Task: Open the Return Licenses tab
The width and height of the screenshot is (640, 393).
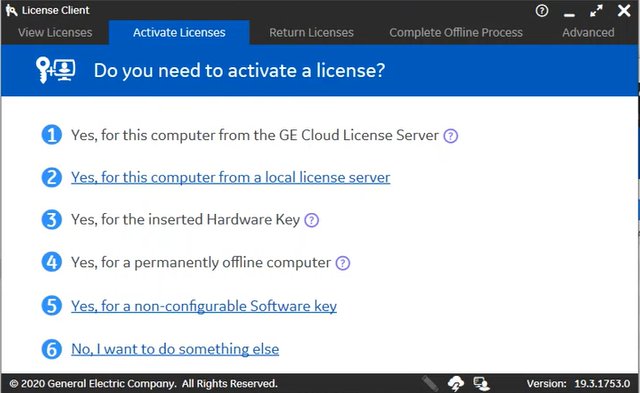Action: click(311, 32)
